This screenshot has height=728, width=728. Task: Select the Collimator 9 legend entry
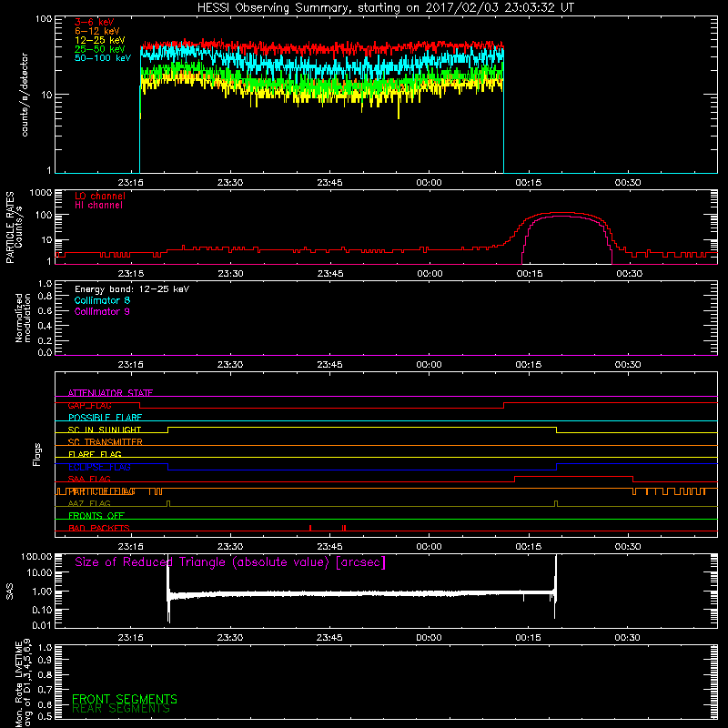(102, 311)
